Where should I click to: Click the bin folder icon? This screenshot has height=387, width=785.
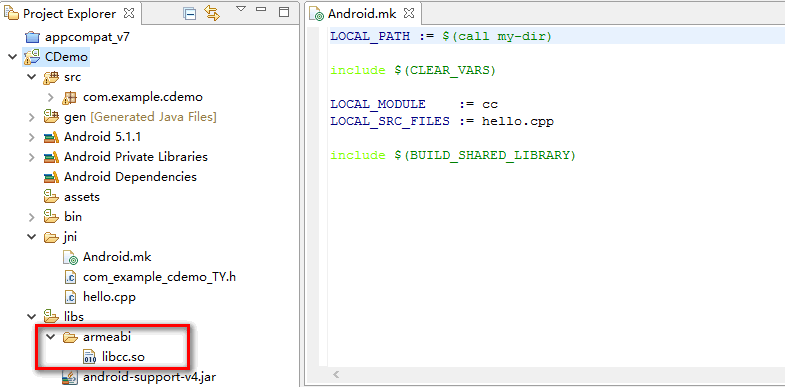pyautogui.click(x=51, y=217)
